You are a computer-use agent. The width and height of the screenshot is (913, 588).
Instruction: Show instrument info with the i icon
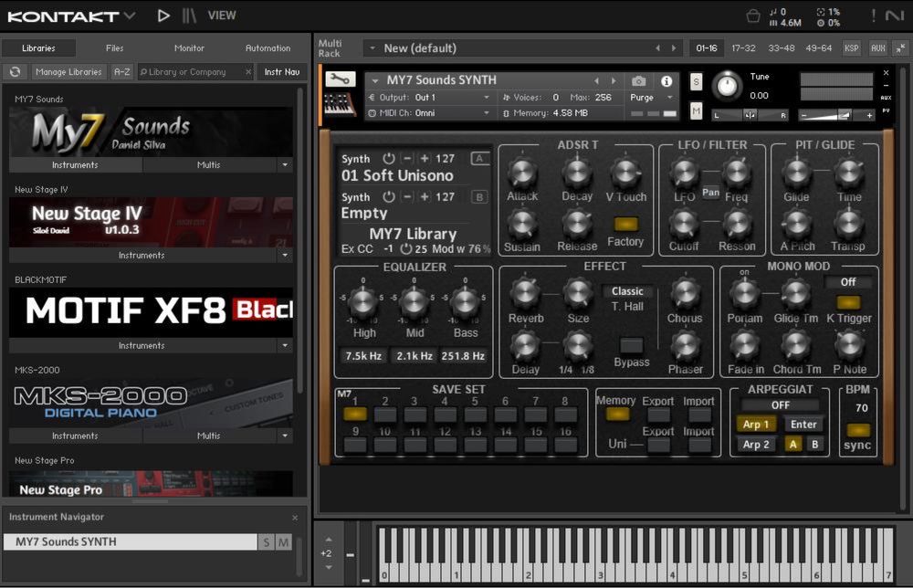[x=666, y=81]
